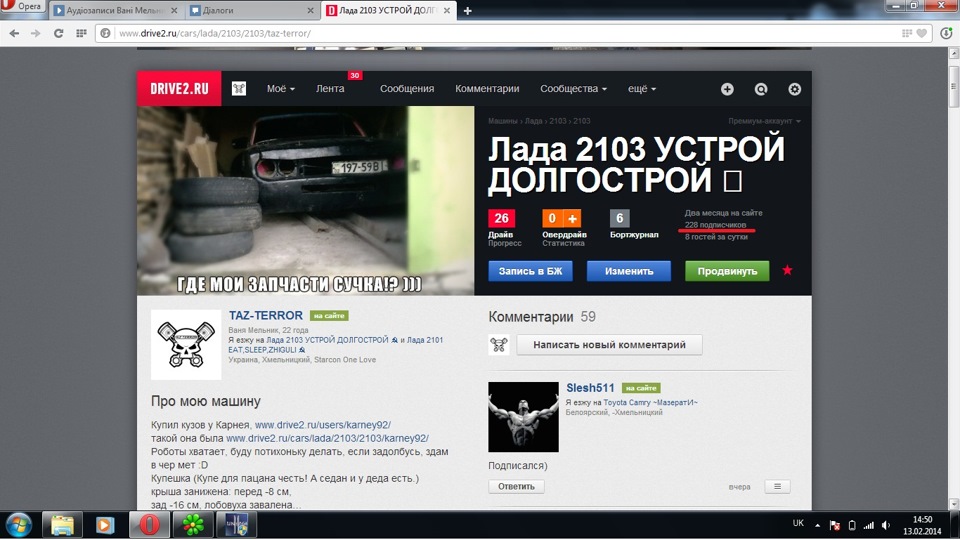960x540 pixels.
Task: Expand the ещё dropdown menu
Action: click(642, 89)
